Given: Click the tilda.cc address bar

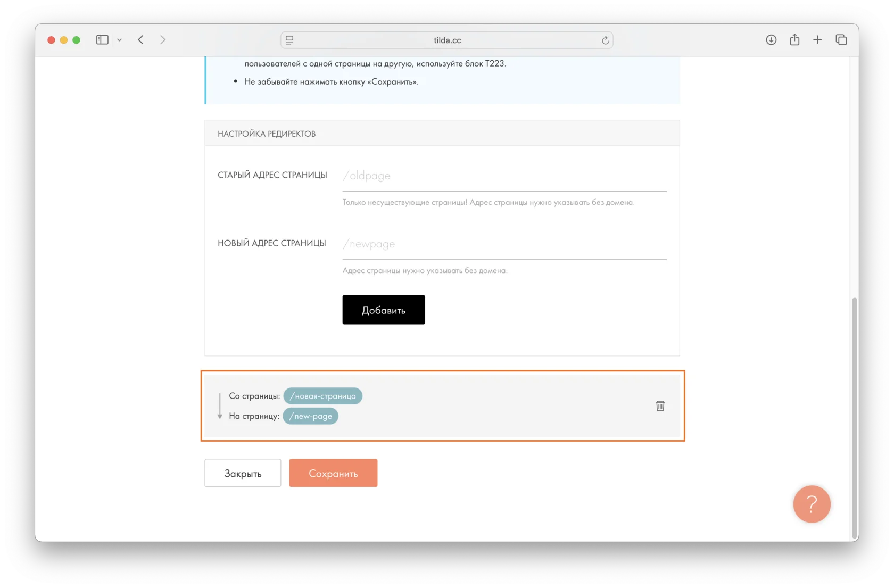Looking at the screenshot, I should point(447,40).
